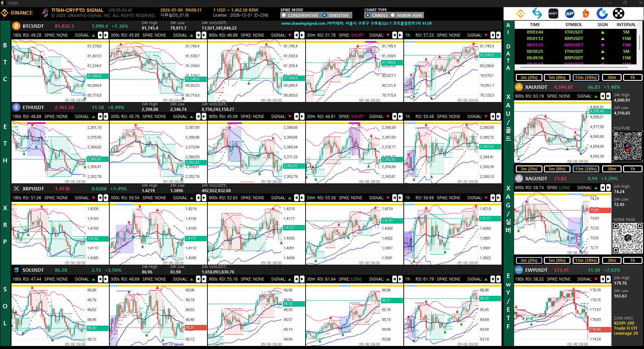Step XAUUSDT 900s chart back with left arrow

click(603, 96)
